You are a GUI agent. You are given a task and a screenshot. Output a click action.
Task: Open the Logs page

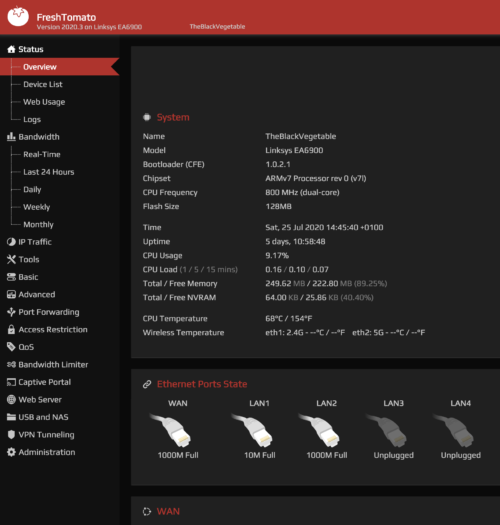(x=32, y=120)
